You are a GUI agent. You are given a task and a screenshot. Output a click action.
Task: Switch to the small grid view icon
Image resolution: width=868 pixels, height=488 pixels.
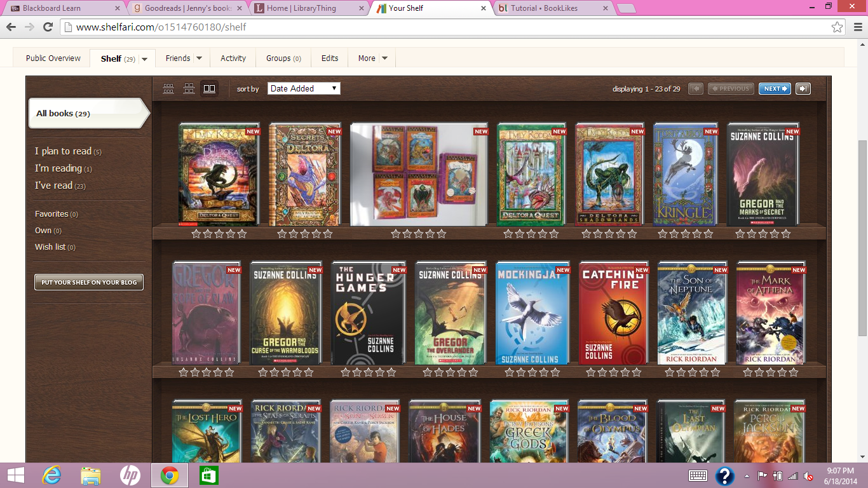point(168,88)
